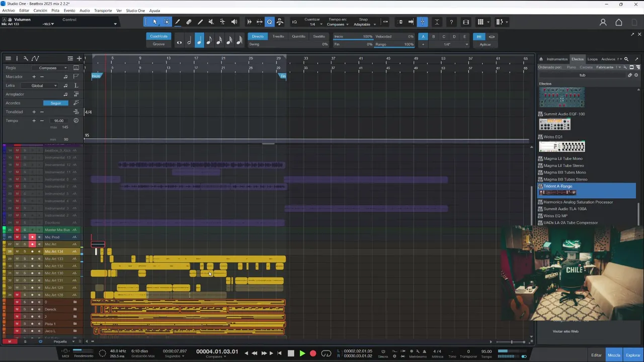Viewport: 644px width, 362px height.
Task: Open the help question mark icon
Action: click(451, 22)
